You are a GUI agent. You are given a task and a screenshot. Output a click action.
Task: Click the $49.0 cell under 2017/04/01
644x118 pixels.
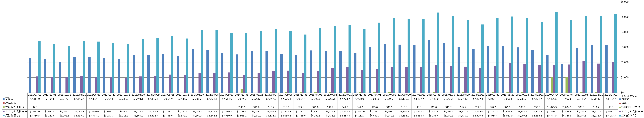coord(375,107)
